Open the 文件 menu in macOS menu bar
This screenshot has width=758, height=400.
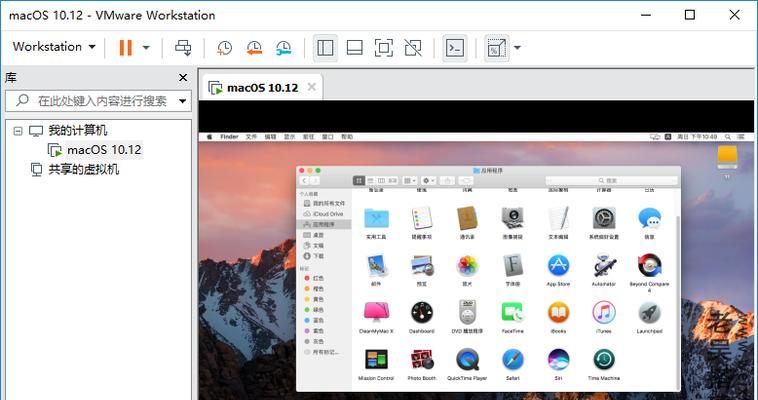251,137
